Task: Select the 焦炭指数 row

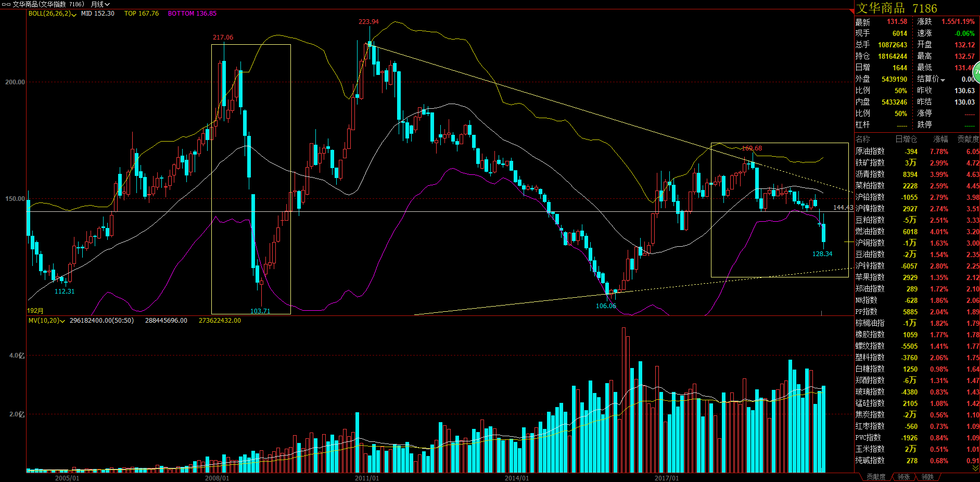Action: (x=917, y=415)
